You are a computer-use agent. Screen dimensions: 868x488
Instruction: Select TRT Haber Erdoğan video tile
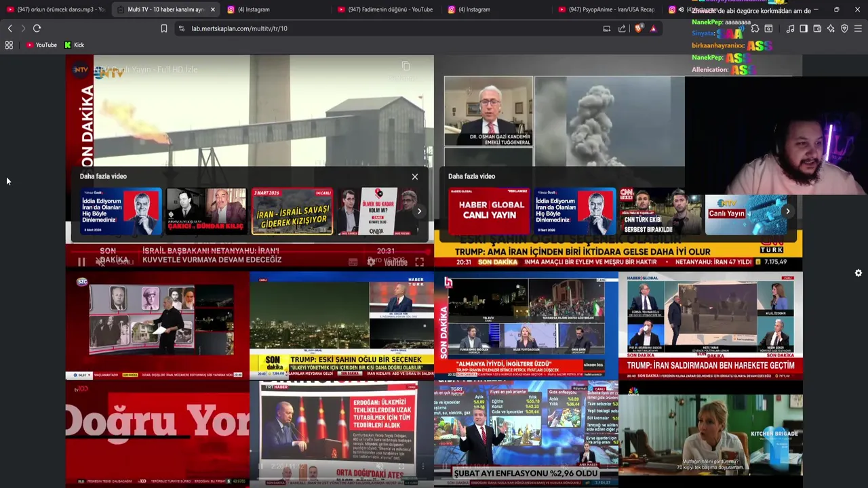point(342,434)
